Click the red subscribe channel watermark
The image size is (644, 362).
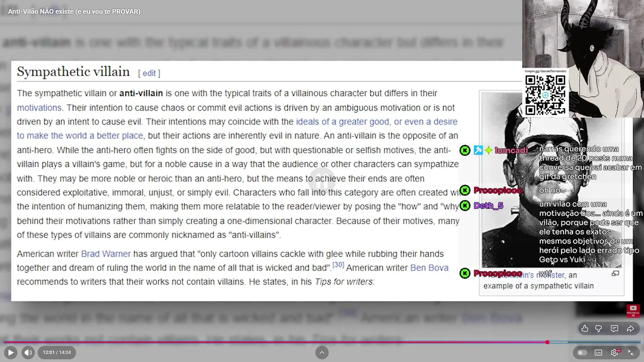coord(633,311)
